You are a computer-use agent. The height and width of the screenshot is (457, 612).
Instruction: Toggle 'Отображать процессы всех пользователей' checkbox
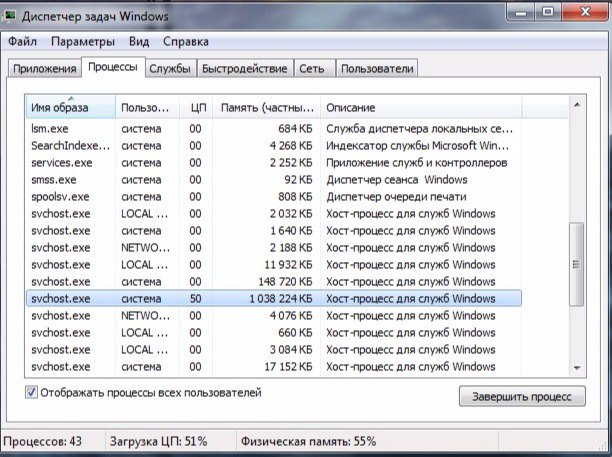[31, 392]
